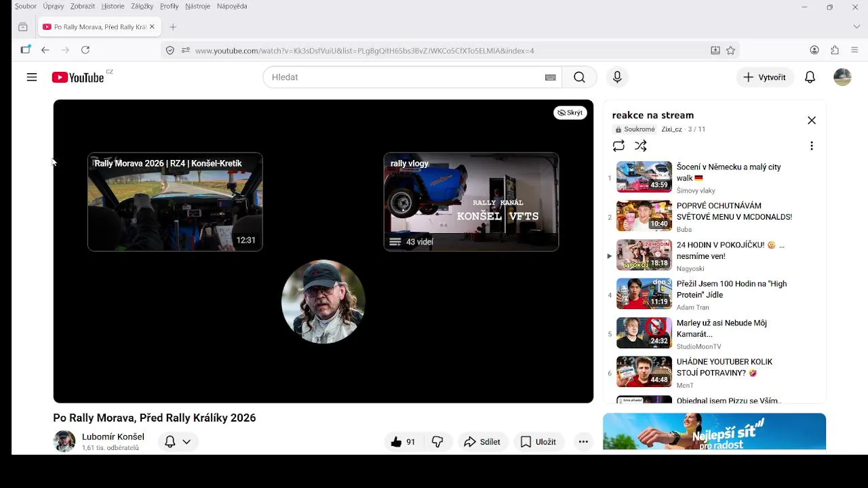Open Zixi_cz playlist owner link
The width and height of the screenshot is (868, 488).
coord(672,129)
